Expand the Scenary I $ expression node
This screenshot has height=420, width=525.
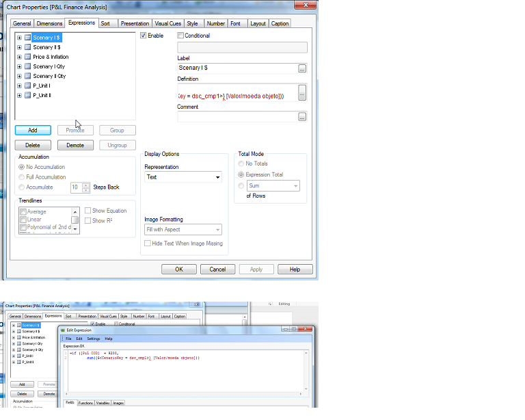click(x=19, y=38)
